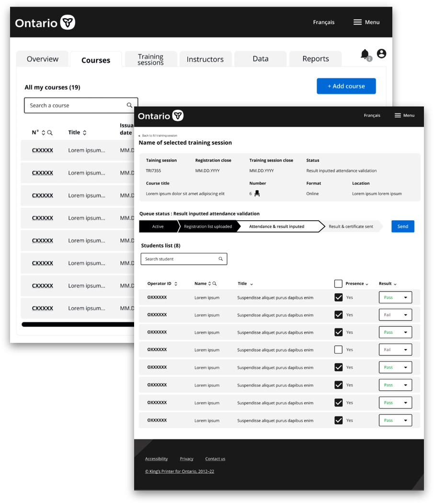Go to the Instructors tab

pos(205,59)
